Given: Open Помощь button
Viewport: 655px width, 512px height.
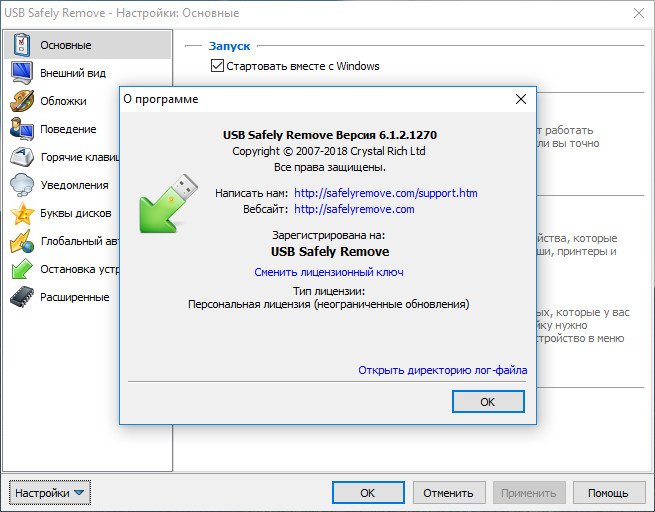Looking at the screenshot, I should 609,493.
